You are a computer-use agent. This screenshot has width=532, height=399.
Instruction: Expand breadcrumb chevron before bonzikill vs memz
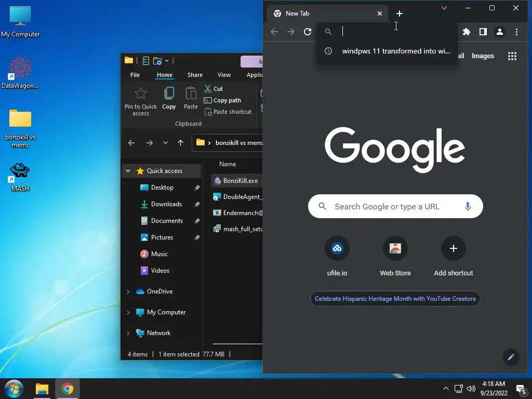(x=209, y=143)
